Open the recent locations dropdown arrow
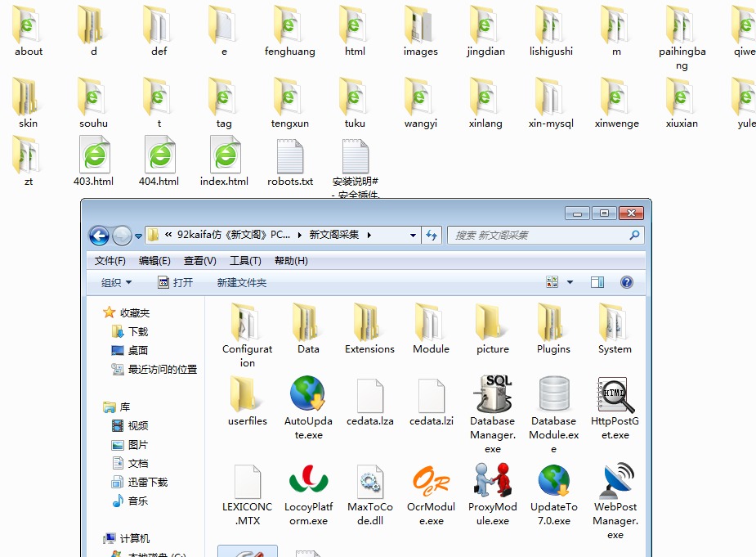The height and width of the screenshot is (557, 756). 138,236
